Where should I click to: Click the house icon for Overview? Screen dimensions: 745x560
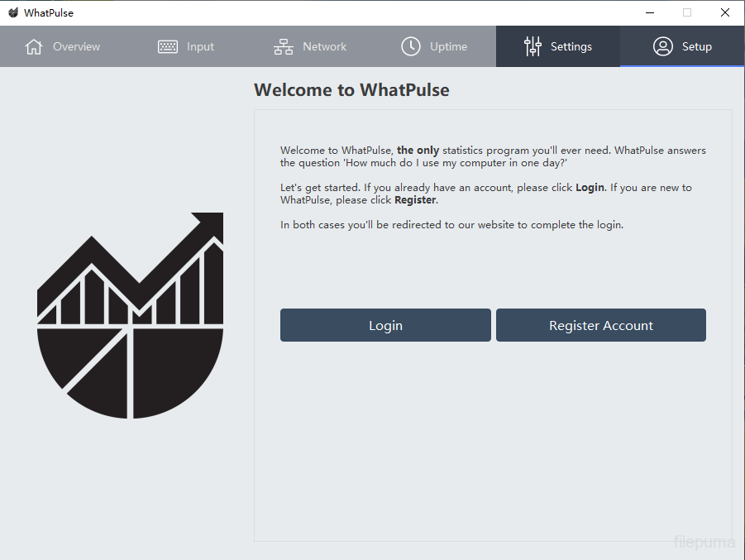(x=34, y=47)
